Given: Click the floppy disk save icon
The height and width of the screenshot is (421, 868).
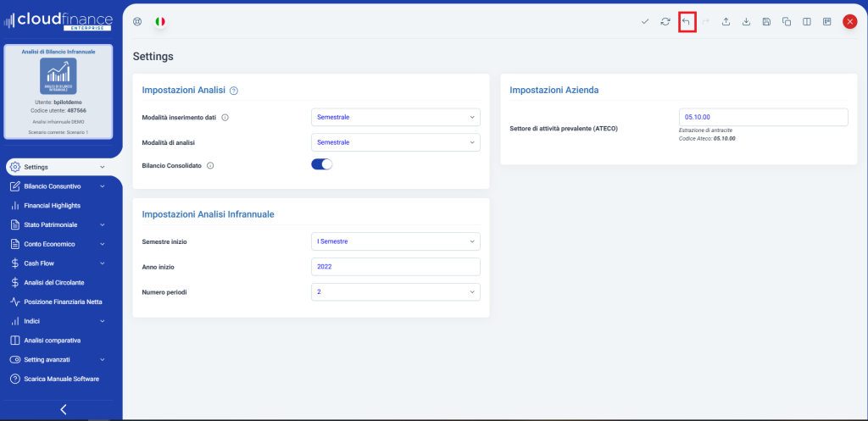Looking at the screenshot, I should (x=766, y=21).
